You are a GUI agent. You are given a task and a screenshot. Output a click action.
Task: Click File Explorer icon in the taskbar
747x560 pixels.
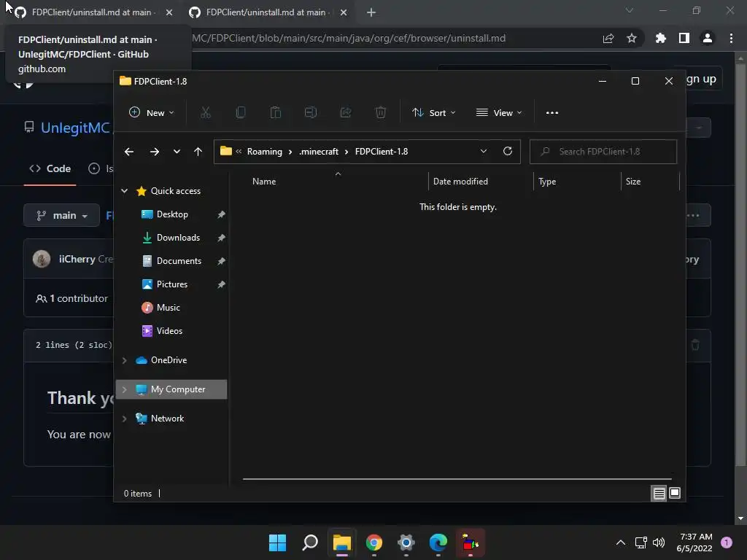coord(342,542)
